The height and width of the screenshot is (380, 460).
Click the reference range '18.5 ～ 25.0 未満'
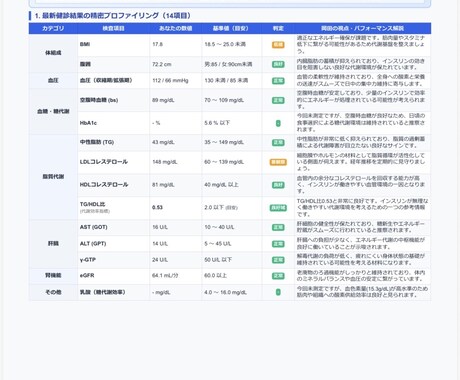[x=225, y=44]
